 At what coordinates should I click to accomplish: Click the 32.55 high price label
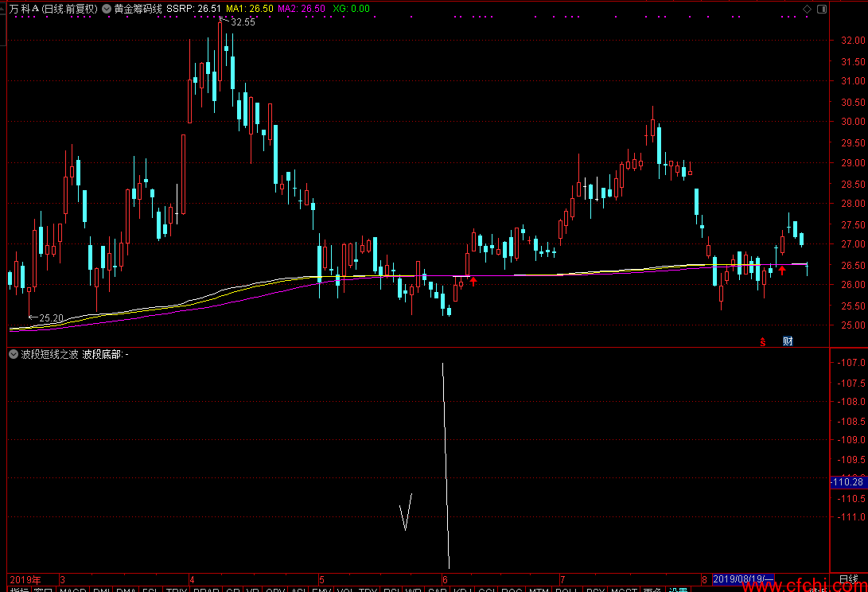243,22
